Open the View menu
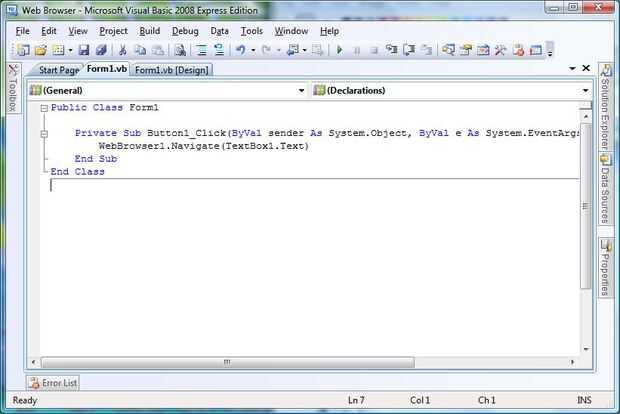 tap(78, 31)
